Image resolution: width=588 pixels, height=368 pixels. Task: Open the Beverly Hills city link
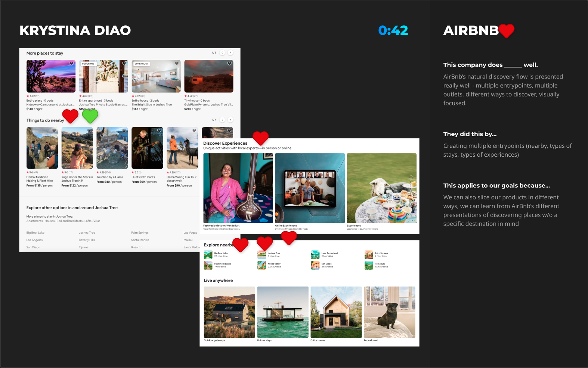click(x=87, y=240)
